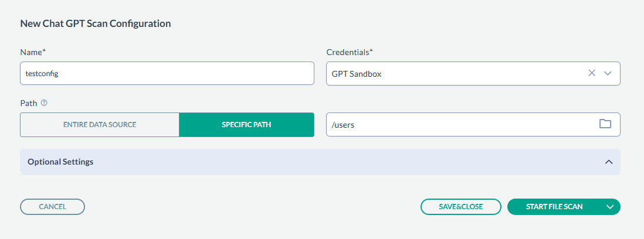Select the Entire Data Source option
The width and height of the screenshot is (644, 239).
(100, 125)
